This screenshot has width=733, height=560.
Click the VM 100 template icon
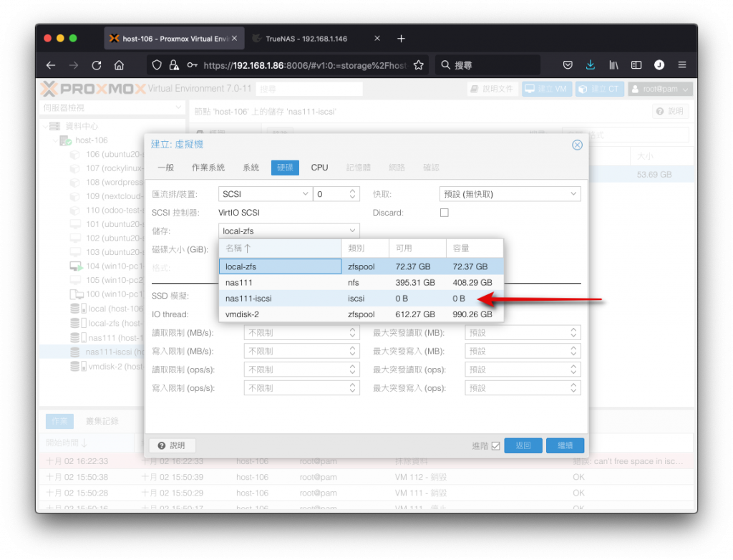pos(76,294)
